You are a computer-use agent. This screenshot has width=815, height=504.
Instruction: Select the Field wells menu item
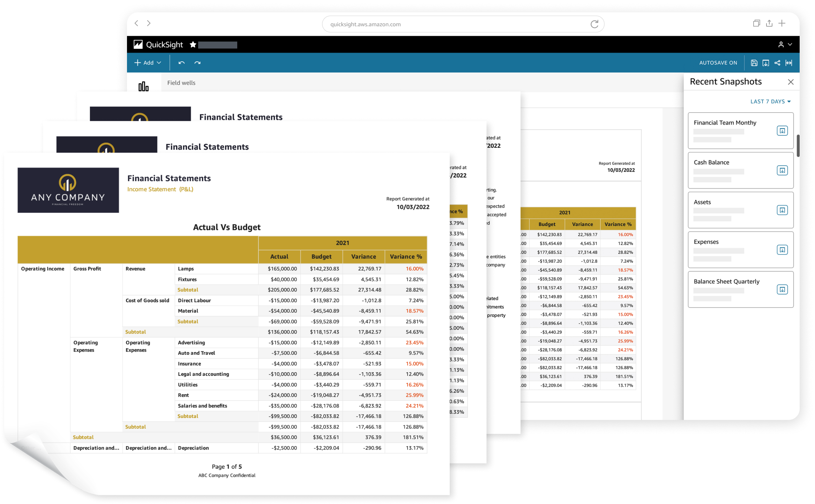pyautogui.click(x=180, y=82)
